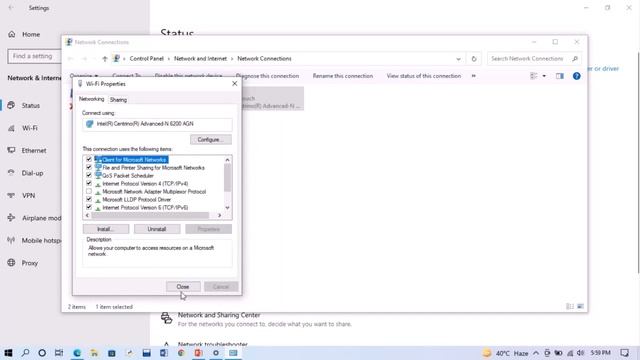Click the Install... button
The width and height of the screenshot is (640, 360).
pos(106,229)
